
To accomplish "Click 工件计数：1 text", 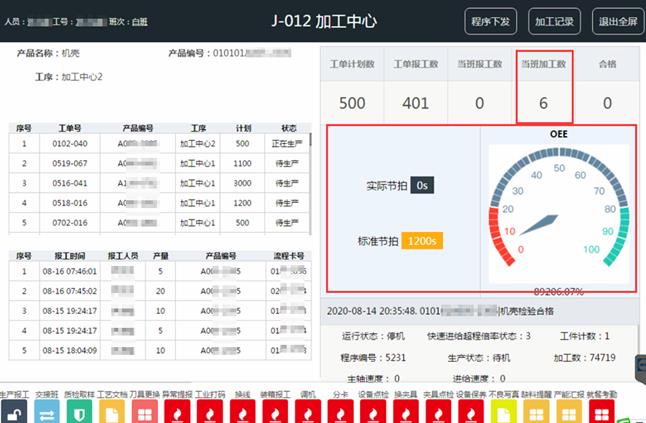I will [x=585, y=336].
